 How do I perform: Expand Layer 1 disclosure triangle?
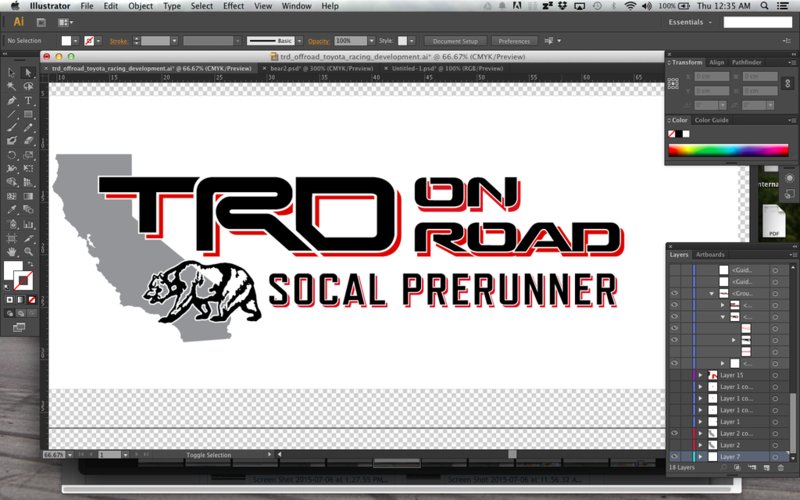pos(701,421)
